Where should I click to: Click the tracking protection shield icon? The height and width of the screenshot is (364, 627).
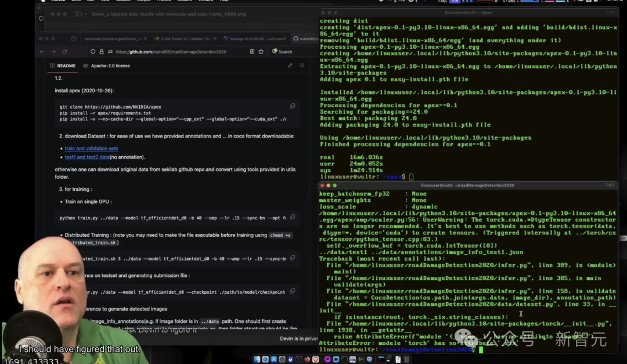pos(93,52)
